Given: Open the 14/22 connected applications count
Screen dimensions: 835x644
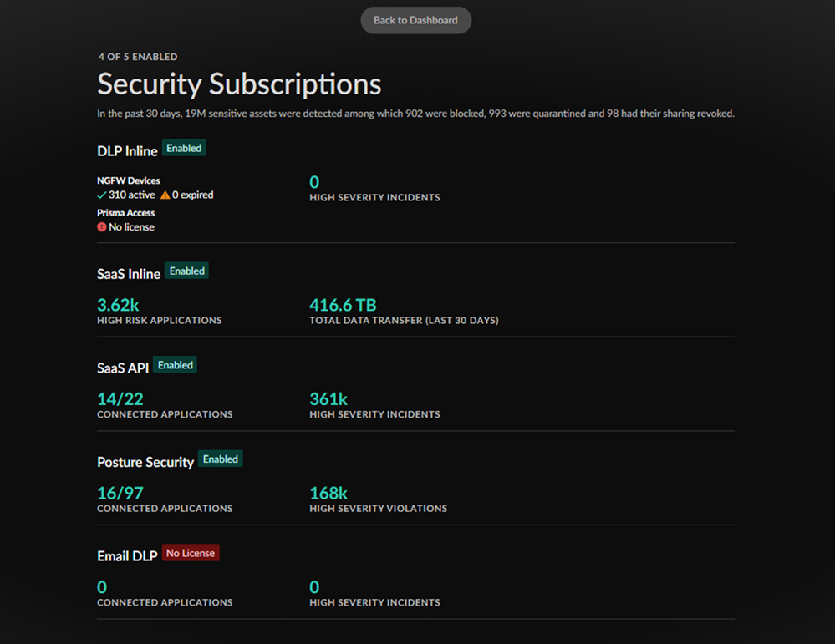Looking at the screenshot, I should pyautogui.click(x=120, y=399).
